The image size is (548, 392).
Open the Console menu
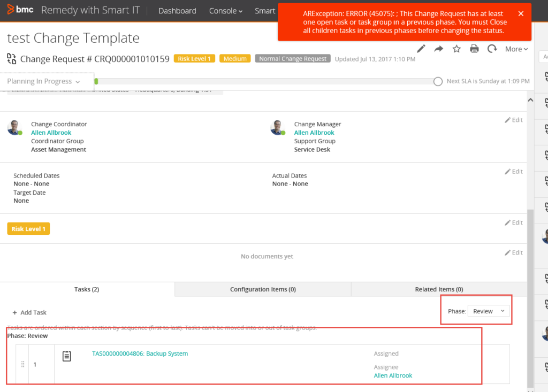coord(225,11)
